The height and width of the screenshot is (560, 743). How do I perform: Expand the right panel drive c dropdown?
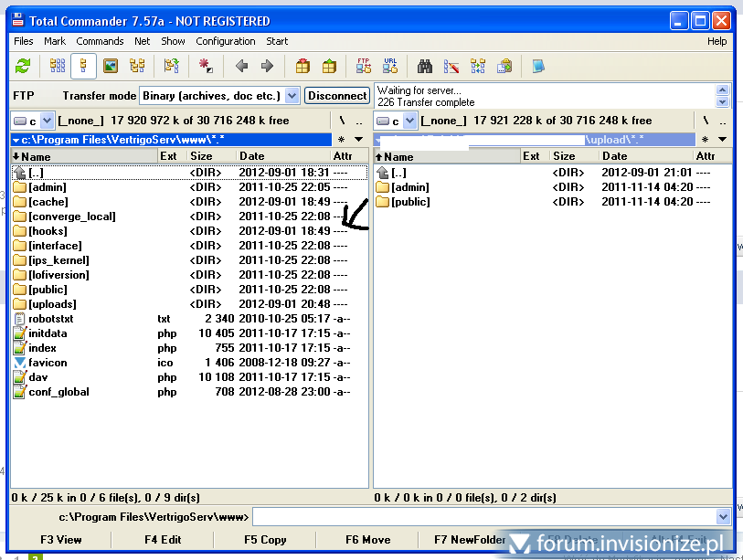[x=409, y=121]
